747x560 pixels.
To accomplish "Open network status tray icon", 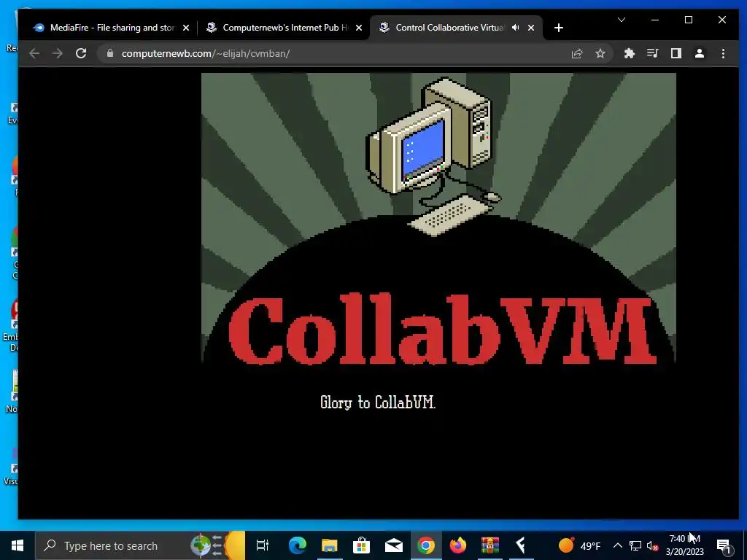I will click(x=635, y=545).
